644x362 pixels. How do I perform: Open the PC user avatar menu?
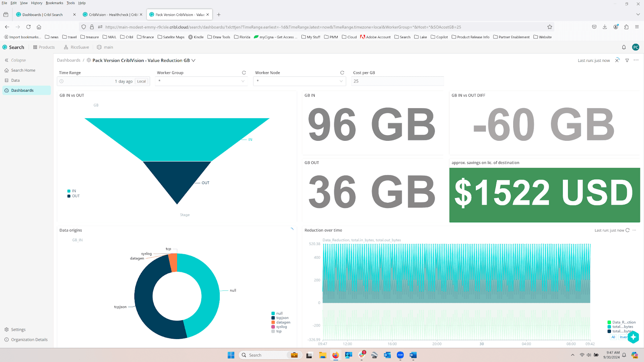click(636, 47)
